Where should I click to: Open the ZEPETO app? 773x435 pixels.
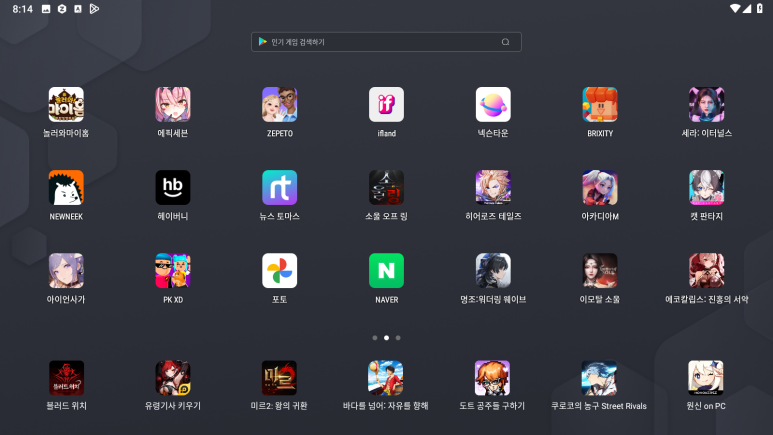(x=280, y=105)
